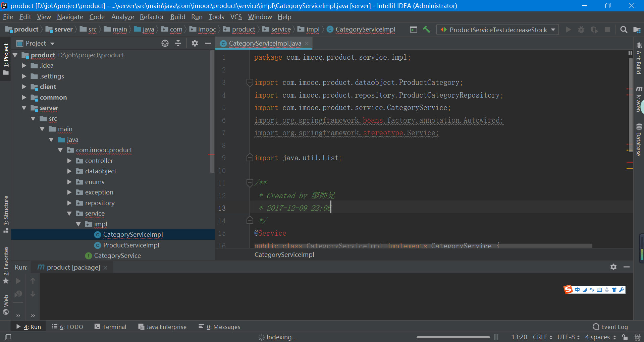Viewport: 644px width, 342px height.
Task: Click the Build project hammer icon
Action: point(426,30)
